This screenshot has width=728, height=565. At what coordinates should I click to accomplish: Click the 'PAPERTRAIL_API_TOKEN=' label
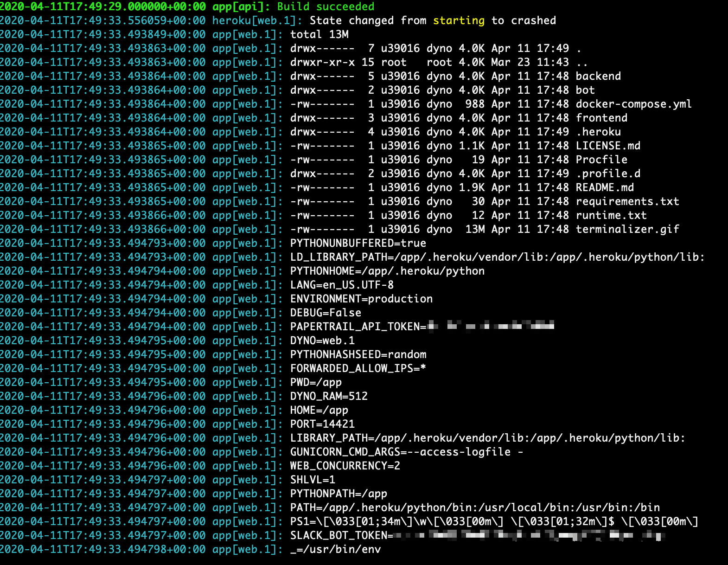point(358,327)
